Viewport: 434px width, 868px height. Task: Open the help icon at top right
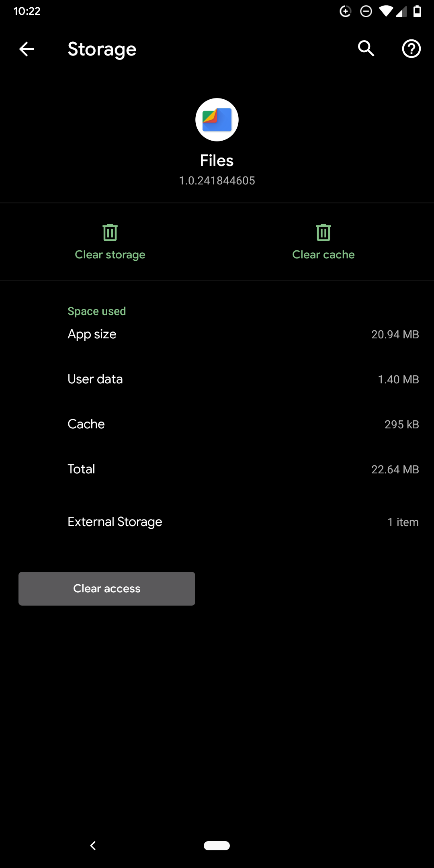411,49
